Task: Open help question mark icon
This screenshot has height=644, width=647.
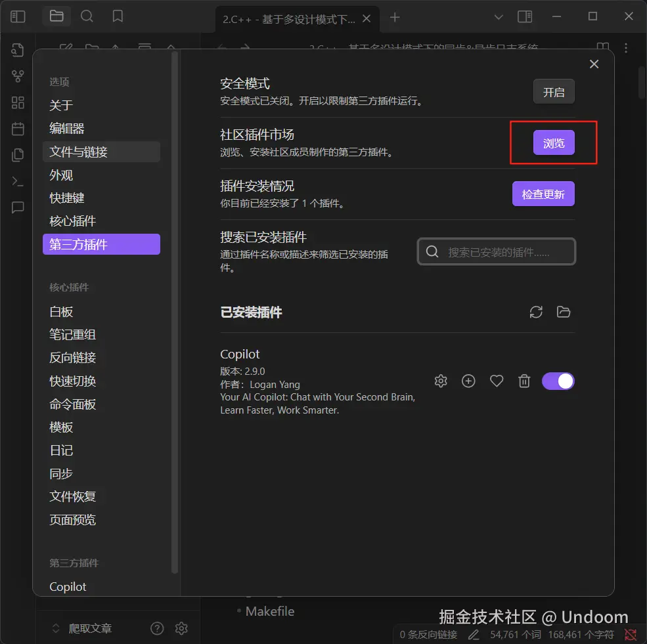Action: pyautogui.click(x=157, y=628)
